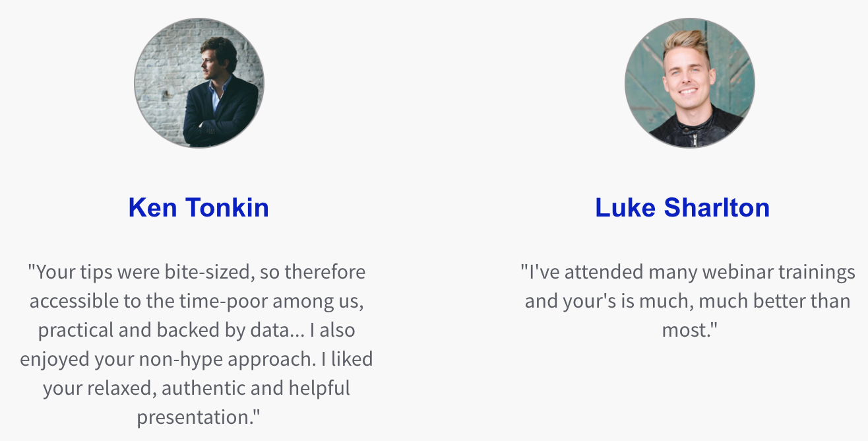
Task: Open the Ken Tonkin name link
Action: [199, 207]
